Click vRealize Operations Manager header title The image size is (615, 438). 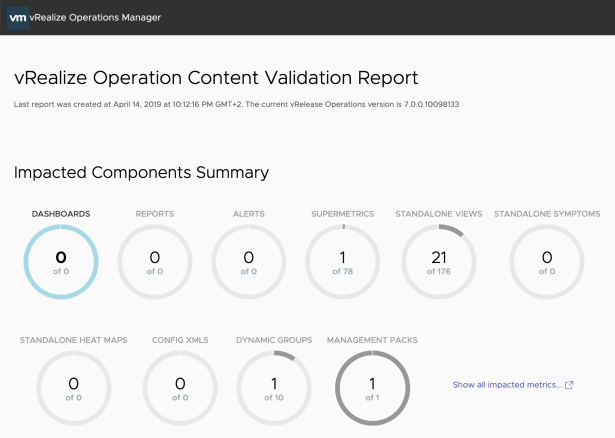pos(95,18)
